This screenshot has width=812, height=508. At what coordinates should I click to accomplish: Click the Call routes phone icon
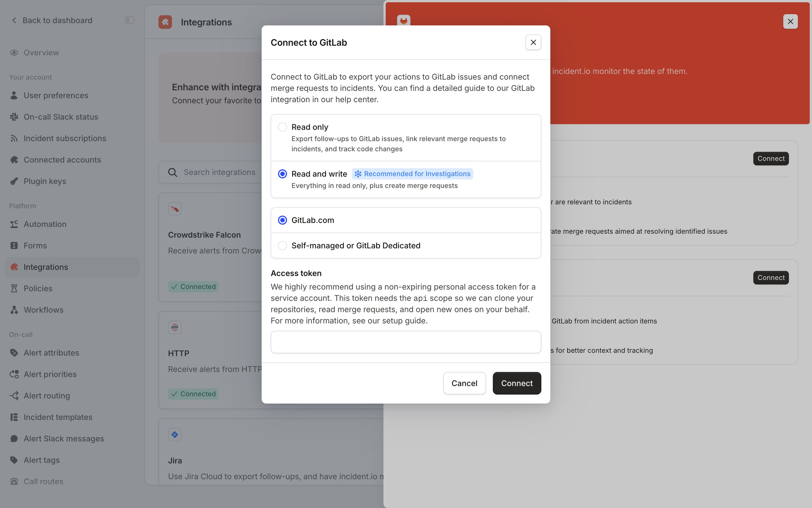[x=14, y=481]
